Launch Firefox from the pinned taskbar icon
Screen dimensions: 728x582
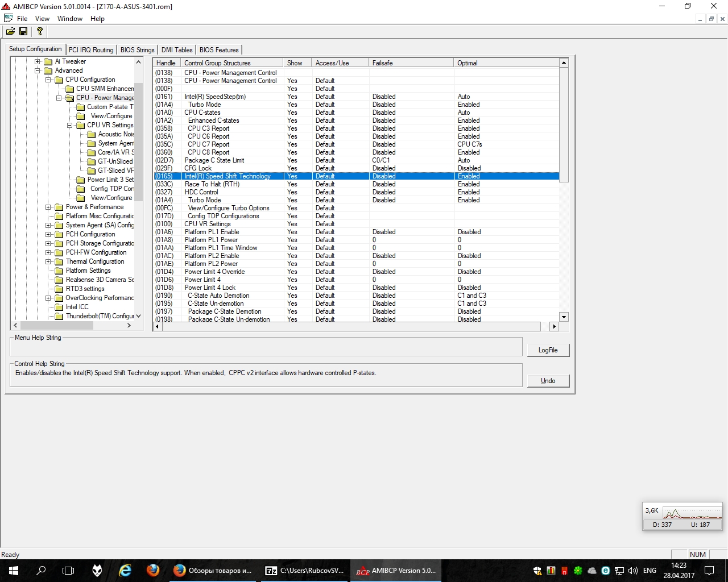(153, 571)
